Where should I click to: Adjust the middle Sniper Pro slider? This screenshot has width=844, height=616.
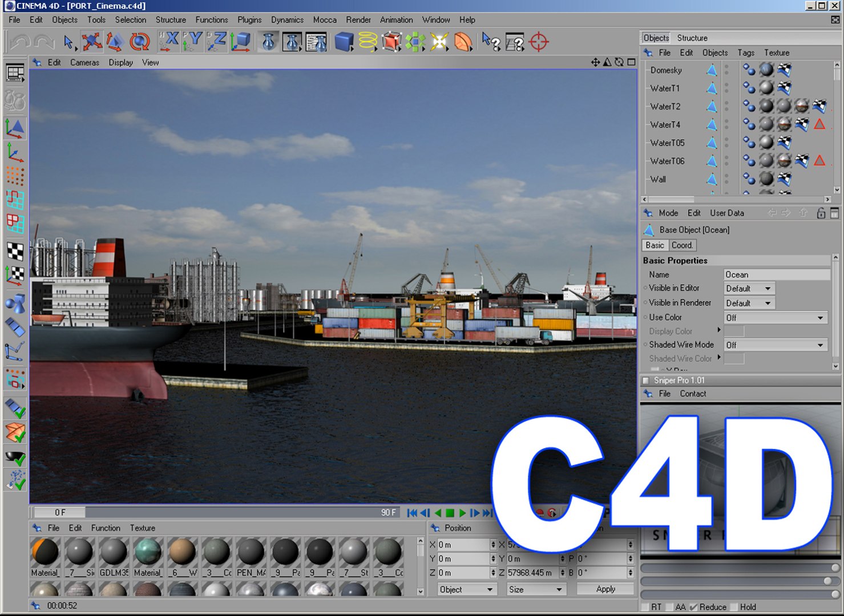(741, 581)
